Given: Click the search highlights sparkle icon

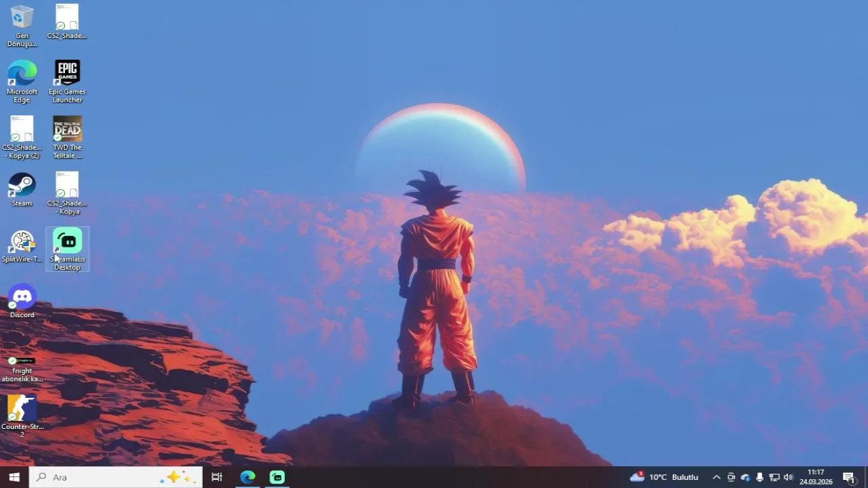Looking at the screenshot, I should (x=178, y=477).
